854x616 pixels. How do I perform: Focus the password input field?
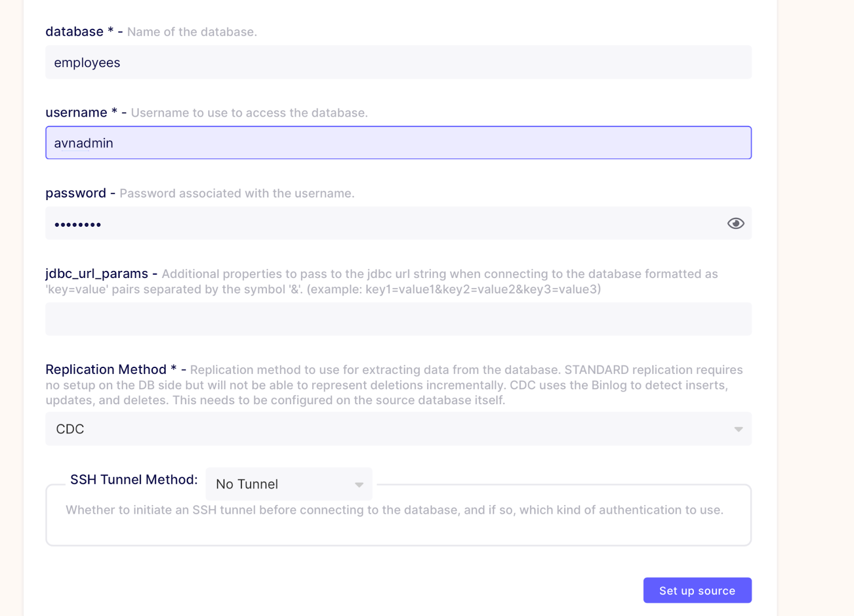pos(374,223)
